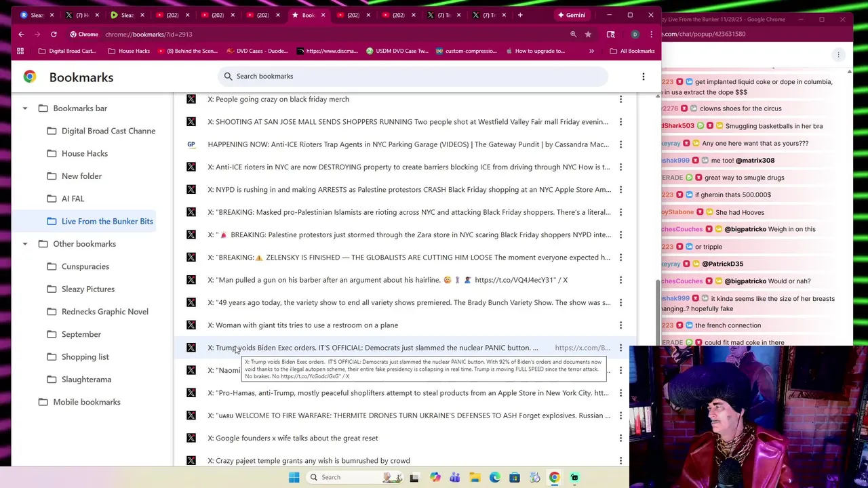Close the Bookmarks tab

[x=323, y=15]
